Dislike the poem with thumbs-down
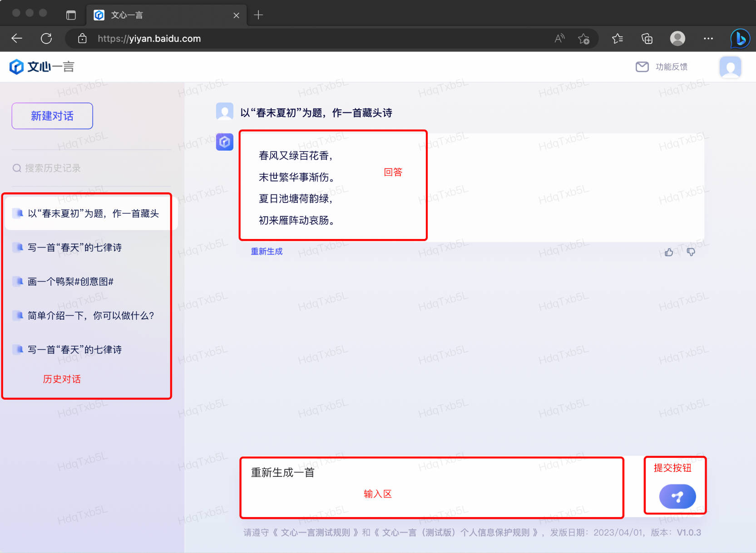756x553 pixels. tap(691, 252)
